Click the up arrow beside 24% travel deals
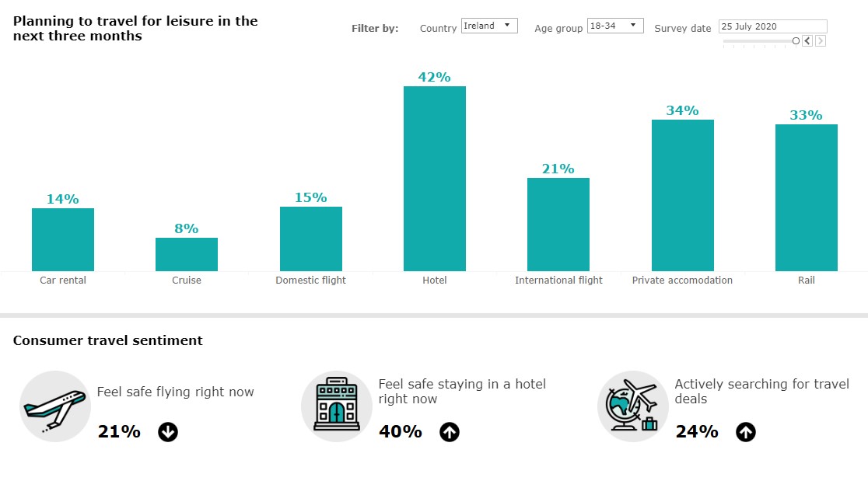The width and height of the screenshot is (868, 481). (745, 432)
